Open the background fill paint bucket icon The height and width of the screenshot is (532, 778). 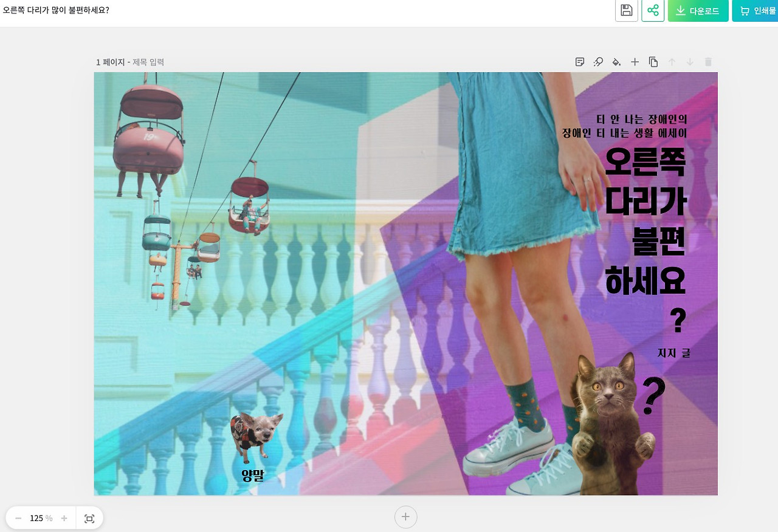[x=616, y=61]
